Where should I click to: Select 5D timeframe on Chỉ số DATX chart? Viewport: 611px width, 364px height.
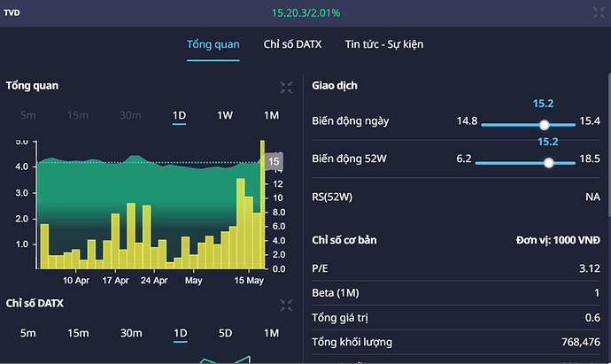coord(226,333)
